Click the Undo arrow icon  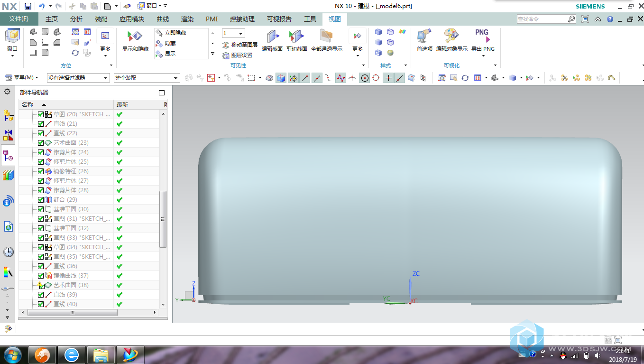point(42,6)
